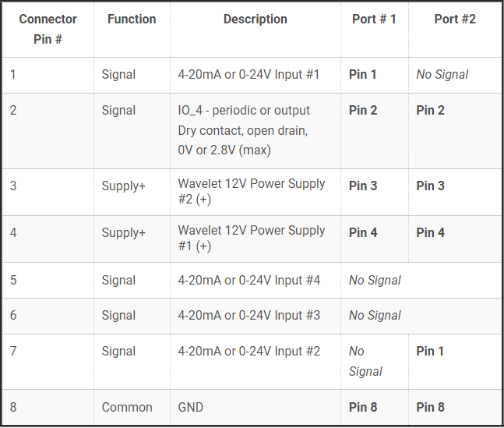
Task: Select the 4-20mA Input #1 description cell
Action: coord(248,75)
